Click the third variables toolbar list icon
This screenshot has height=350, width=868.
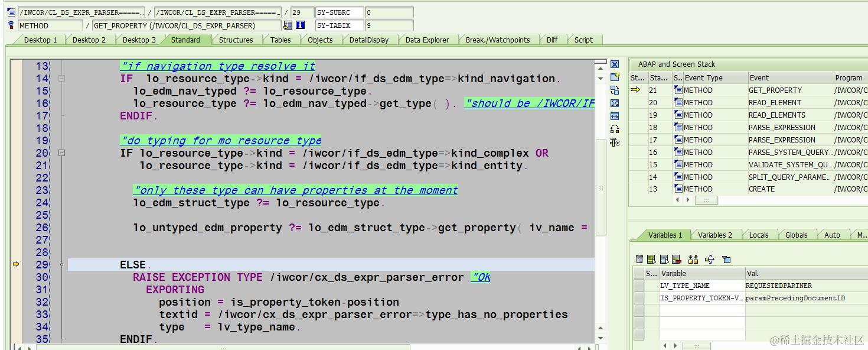[x=664, y=259]
